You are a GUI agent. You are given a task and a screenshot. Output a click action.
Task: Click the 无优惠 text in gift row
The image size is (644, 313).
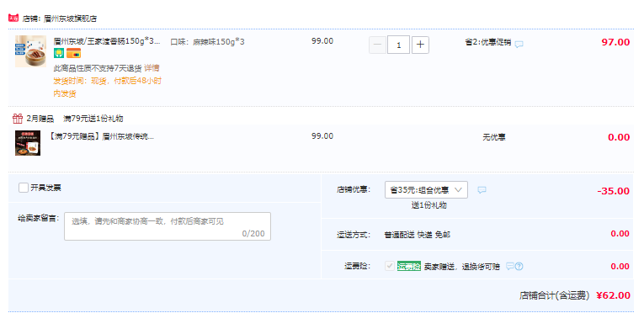click(493, 137)
